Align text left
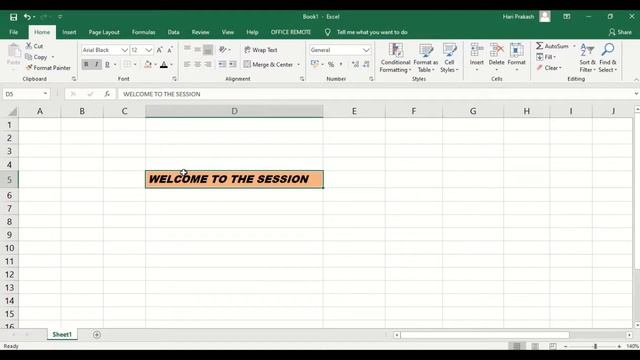The image size is (640, 360). pos(187,64)
